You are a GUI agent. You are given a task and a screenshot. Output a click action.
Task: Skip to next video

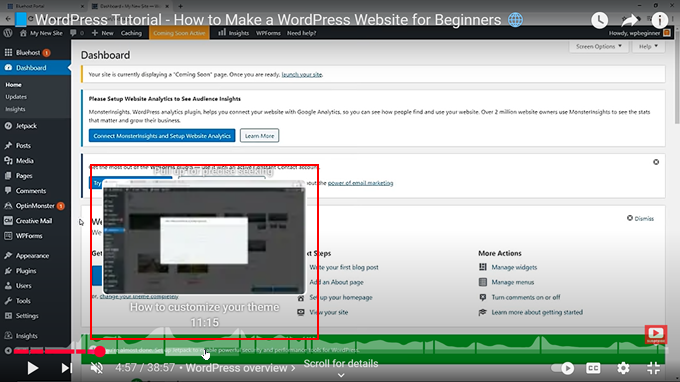(66, 368)
